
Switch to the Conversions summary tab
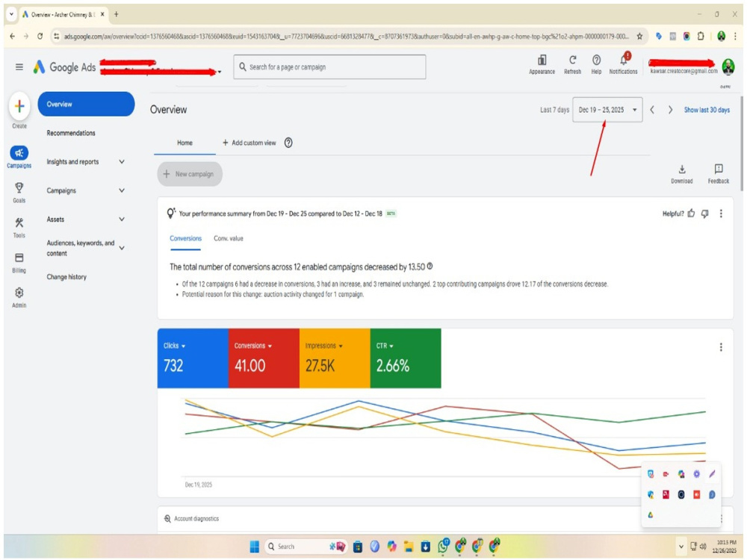tap(186, 238)
